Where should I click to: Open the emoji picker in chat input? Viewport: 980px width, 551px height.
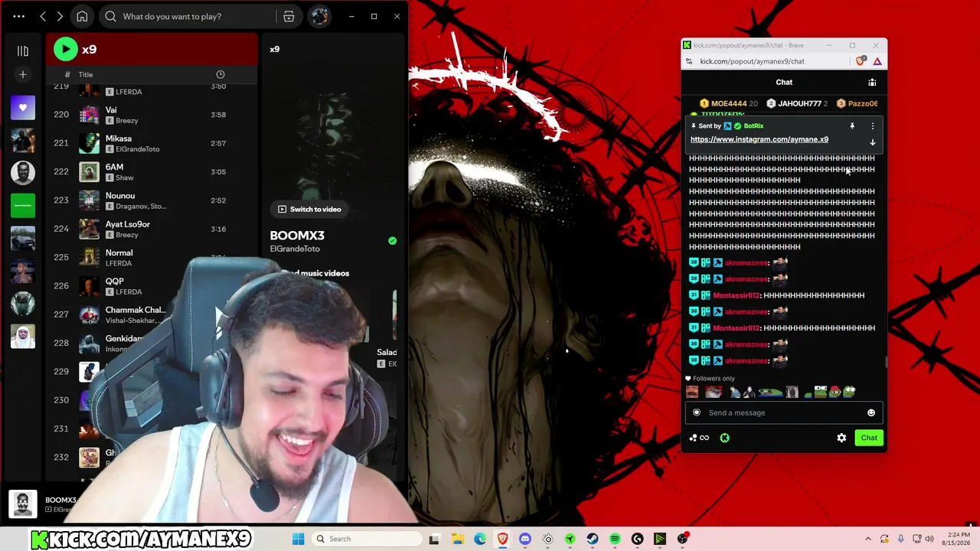click(871, 412)
